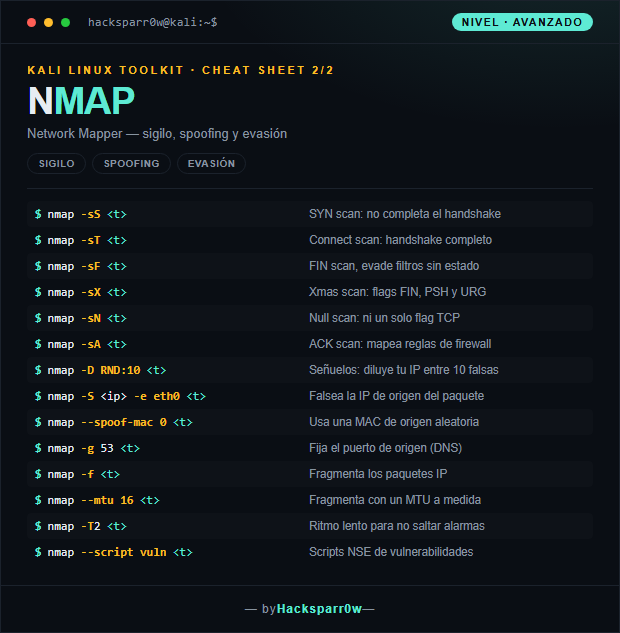The width and height of the screenshot is (620, 633).
Task: Click 'Fragmenta los paquetes IP' description
Action: point(378,474)
